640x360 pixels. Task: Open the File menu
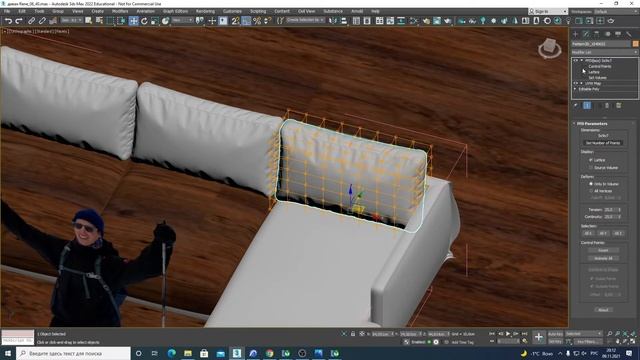[x=7, y=11]
